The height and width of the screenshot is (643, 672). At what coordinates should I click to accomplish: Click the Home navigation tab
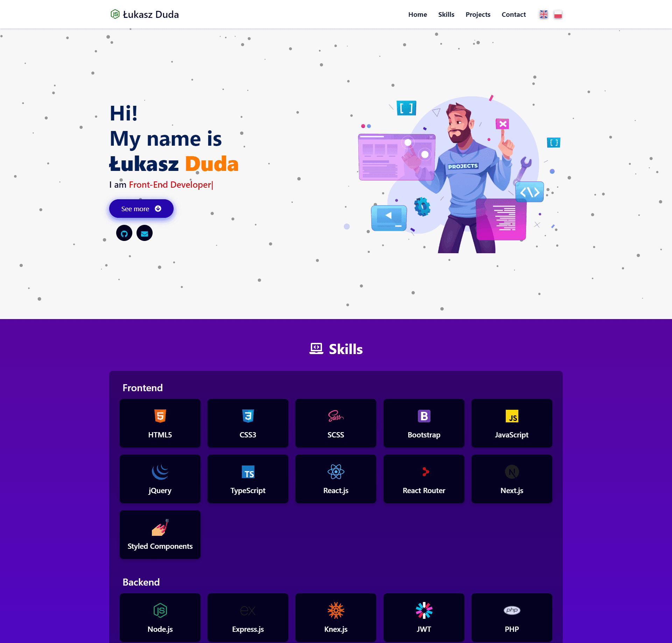coord(418,14)
